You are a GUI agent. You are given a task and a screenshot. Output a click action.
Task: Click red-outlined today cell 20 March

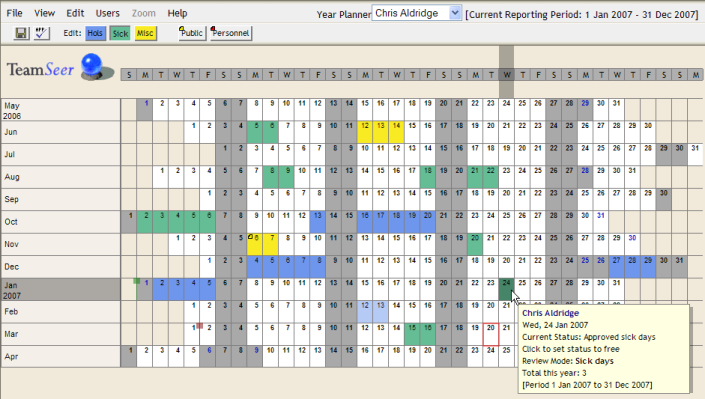pyautogui.click(x=491, y=334)
